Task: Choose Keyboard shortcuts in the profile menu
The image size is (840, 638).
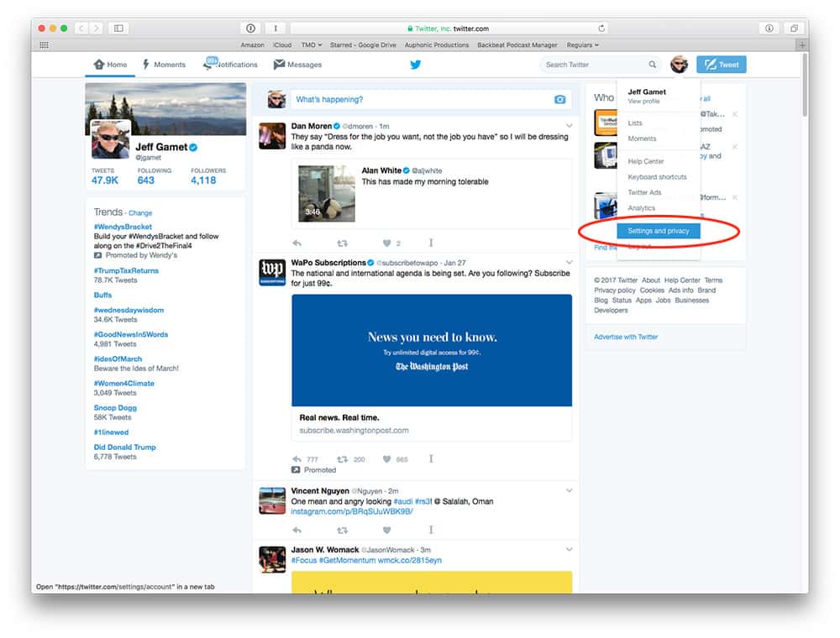Action: [657, 177]
